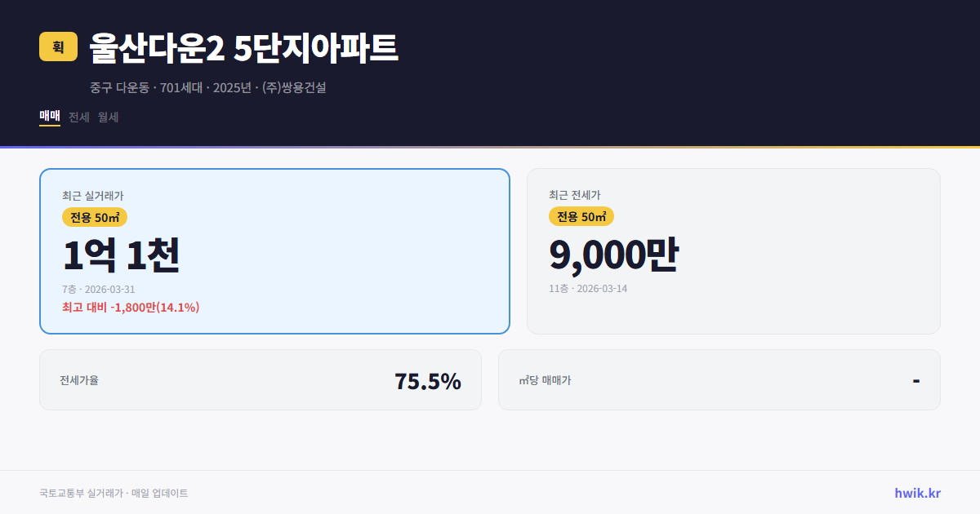Click the 최근 실거래가 card
The image size is (980, 514).
pyautogui.click(x=274, y=250)
